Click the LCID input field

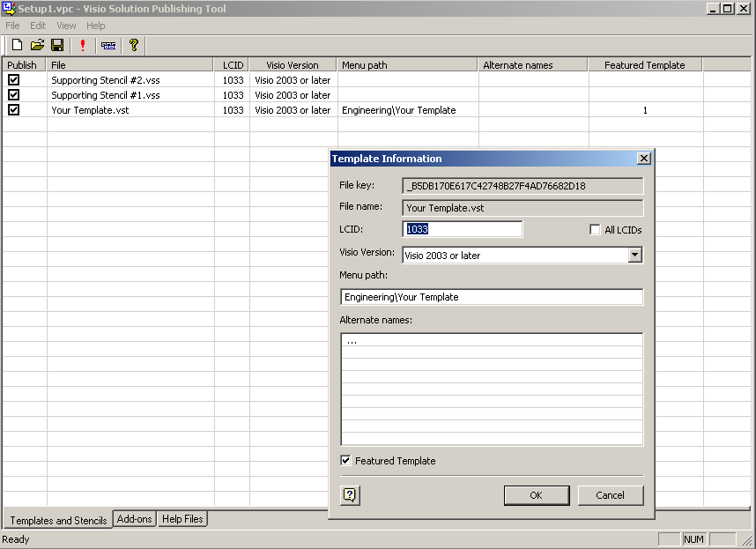pyautogui.click(x=462, y=229)
